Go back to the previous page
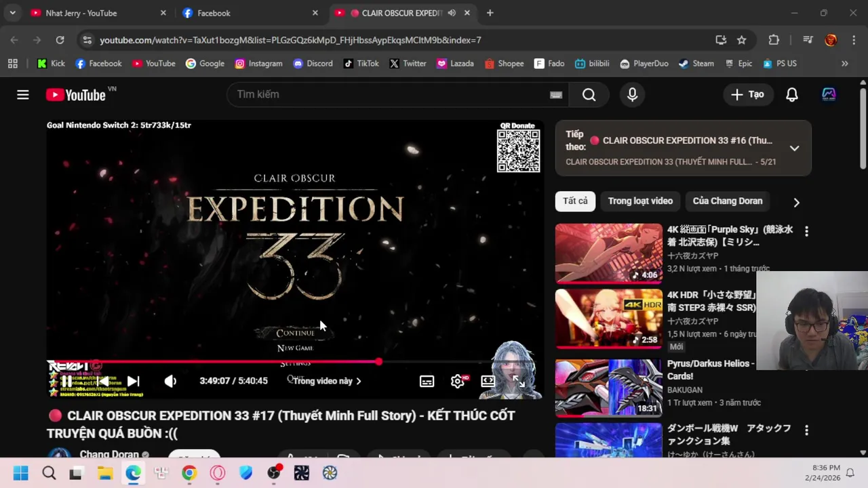The width and height of the screenshot is (868, 488). (x=14, y=40)
